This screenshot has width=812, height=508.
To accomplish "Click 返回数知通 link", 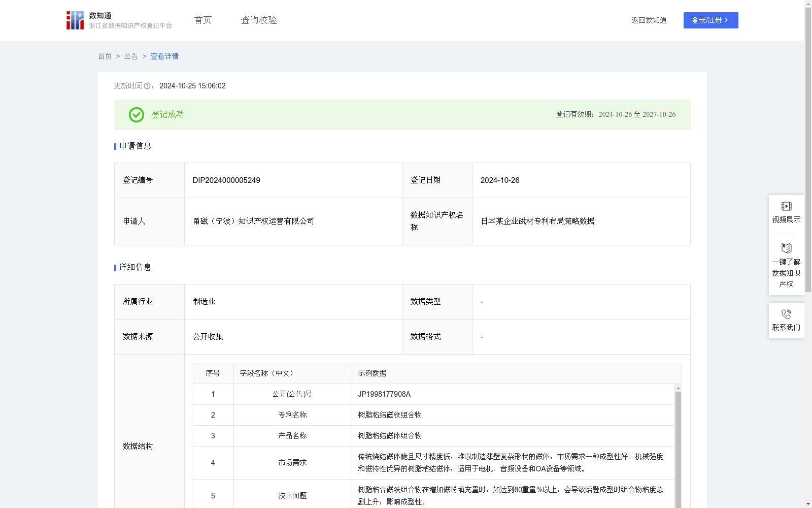I will (x=649, y=20).
